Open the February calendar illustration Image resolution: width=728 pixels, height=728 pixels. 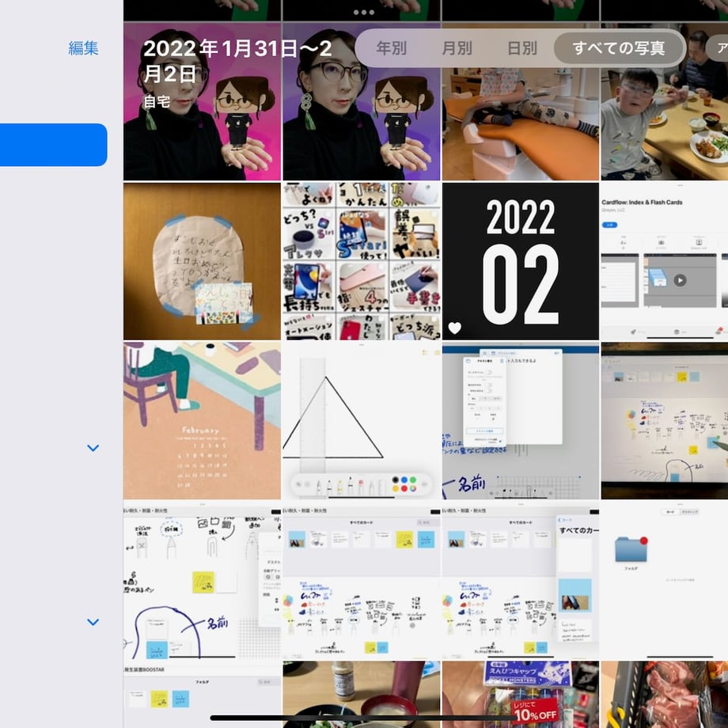(202, 421)
